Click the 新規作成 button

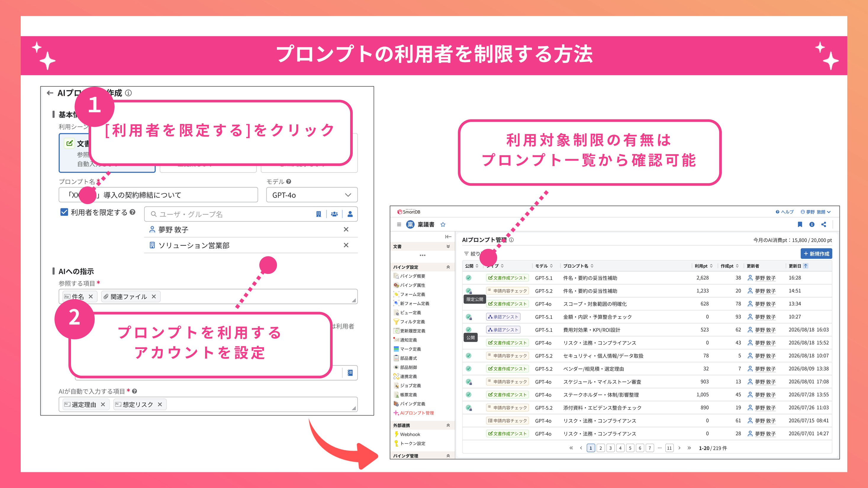point(817,253)
